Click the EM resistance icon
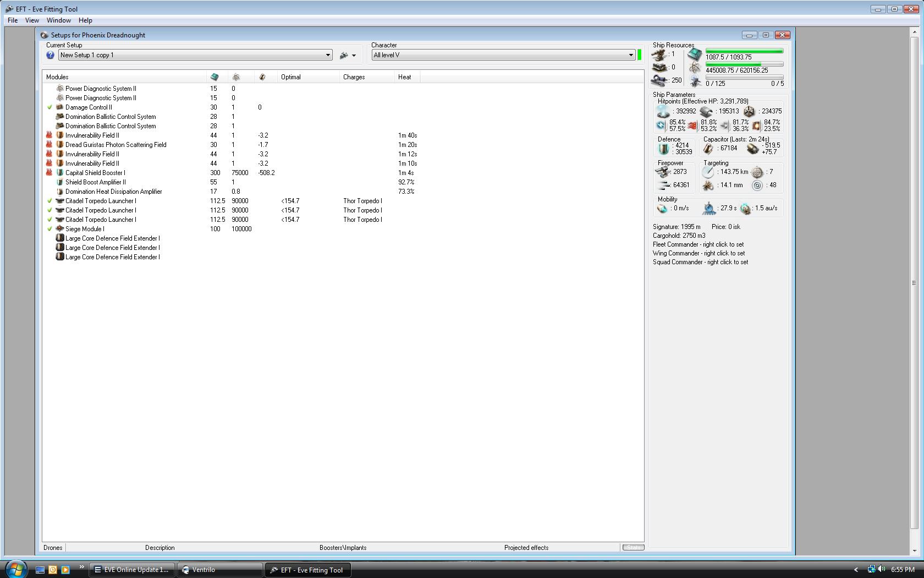 [661, 126]
